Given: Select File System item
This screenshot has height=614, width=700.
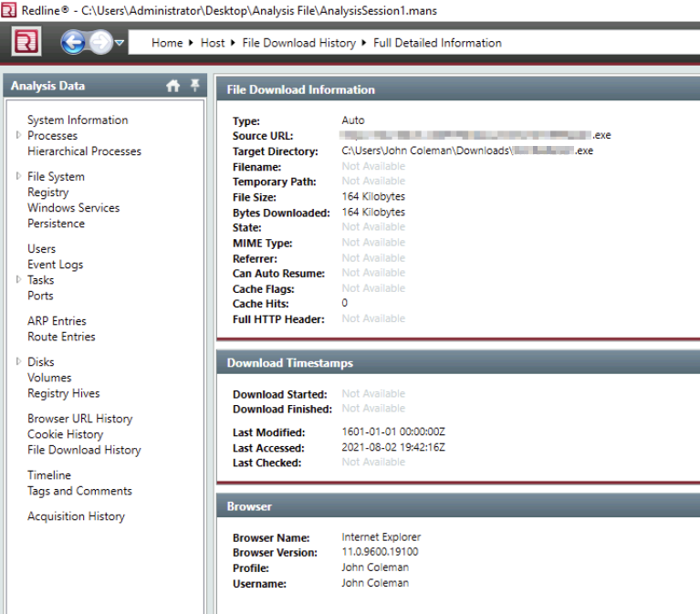Looking at the screenshot, I should 56,177.
